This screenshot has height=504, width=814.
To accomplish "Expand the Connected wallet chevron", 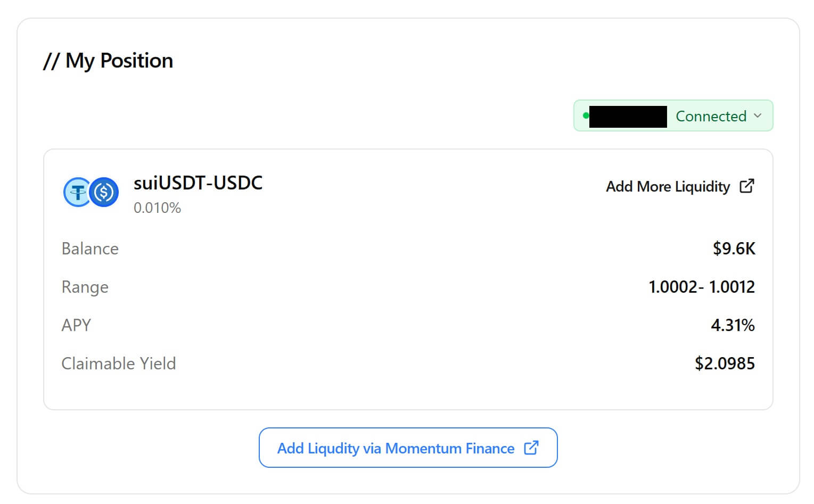I will [x=758, y=115].
